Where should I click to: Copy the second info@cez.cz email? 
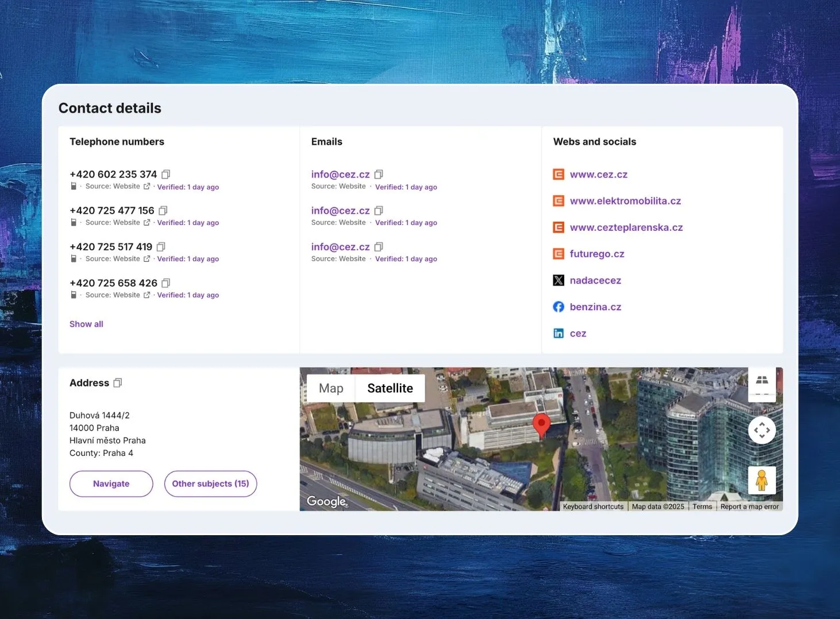379,210
